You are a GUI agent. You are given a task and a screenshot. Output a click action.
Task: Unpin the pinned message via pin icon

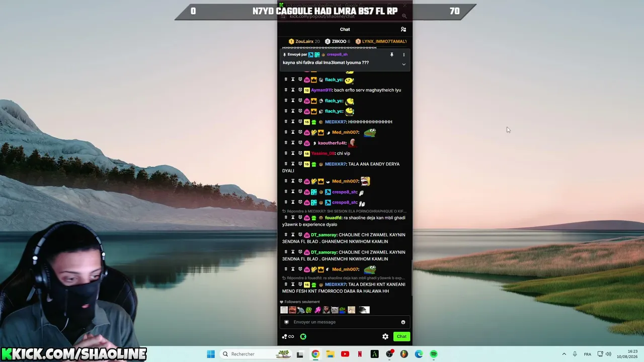[391, 54]
